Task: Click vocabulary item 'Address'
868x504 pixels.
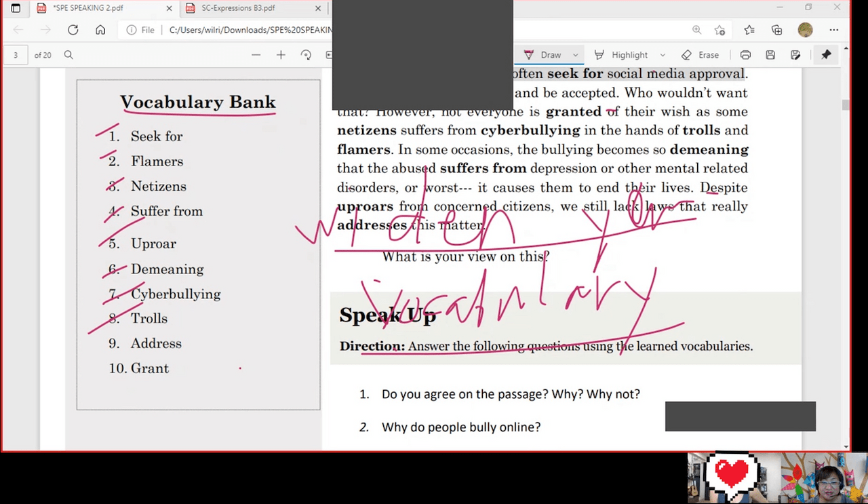Action: (x=156, y=344)
